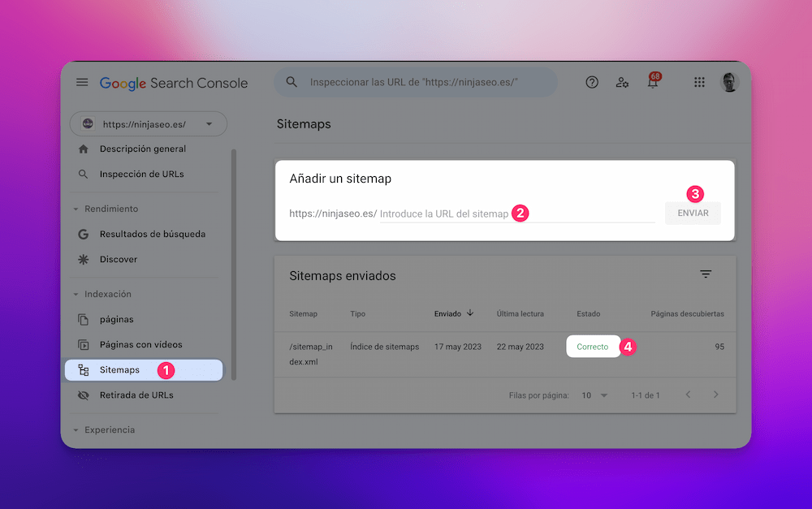Go to previous page arrow
Screen dimensions: 812x509
click(688, 395)
